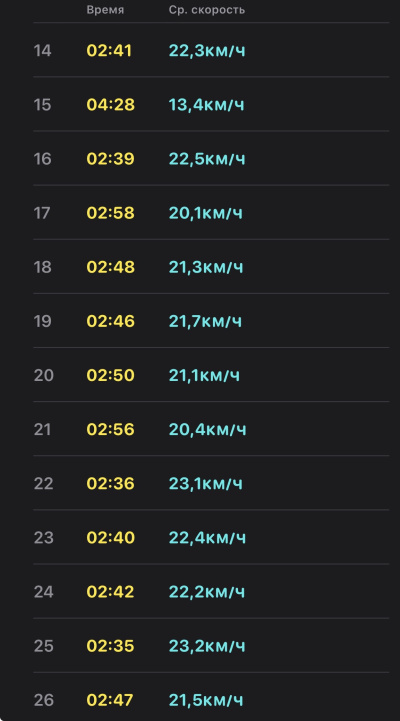Click speed value 20,4км/ч
Viewport: 400px width, 721px height.
click(207, 430)
